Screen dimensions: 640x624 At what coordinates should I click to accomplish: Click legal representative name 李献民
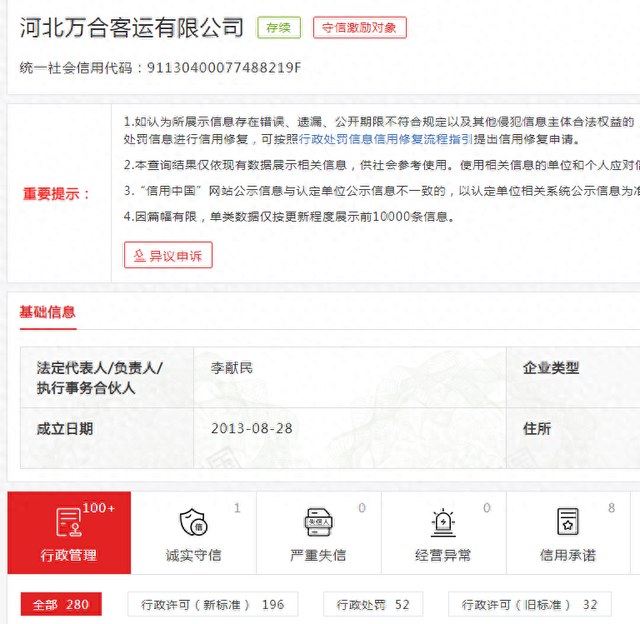click(232, 368)
